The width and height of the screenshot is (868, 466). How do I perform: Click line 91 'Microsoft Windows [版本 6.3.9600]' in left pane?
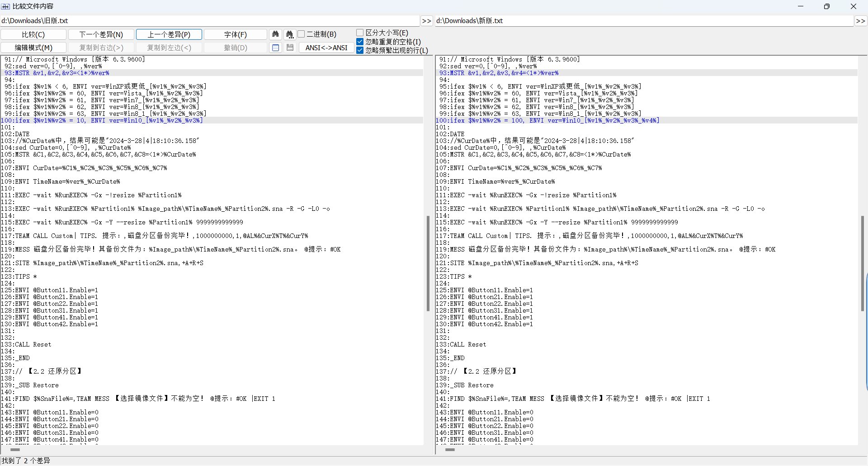(75, 59)
